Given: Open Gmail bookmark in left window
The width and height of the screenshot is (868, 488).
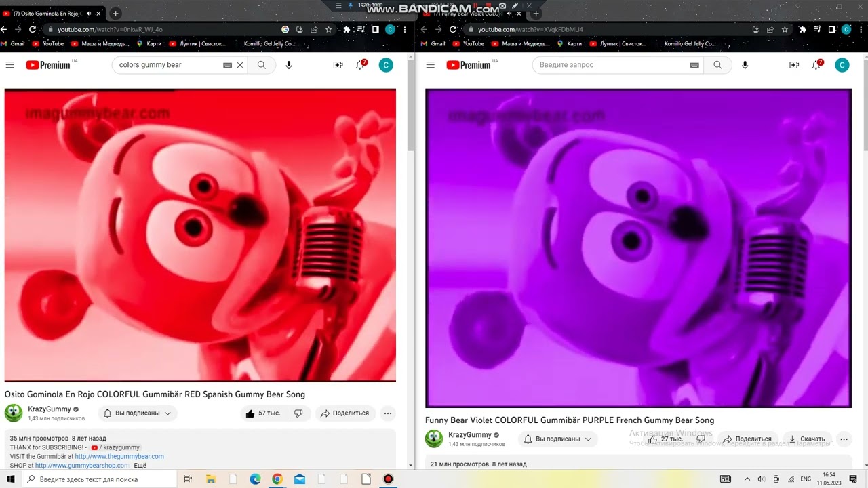Looking at the screenshot, I should tap(13, 44).
